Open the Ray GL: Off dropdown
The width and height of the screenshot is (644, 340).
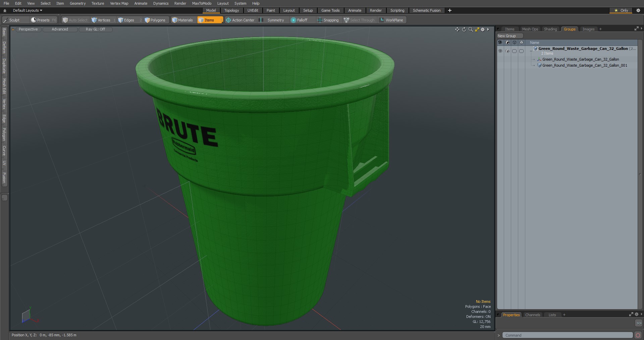coord(95,29)
